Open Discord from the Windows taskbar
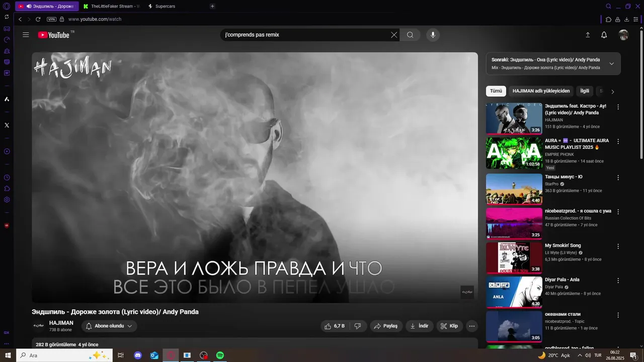644x362 pixels. tap(138, 355)
